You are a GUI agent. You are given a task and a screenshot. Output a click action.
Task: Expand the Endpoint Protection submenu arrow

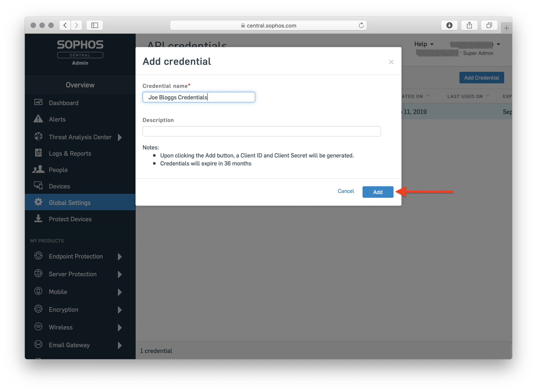(120, 257)
